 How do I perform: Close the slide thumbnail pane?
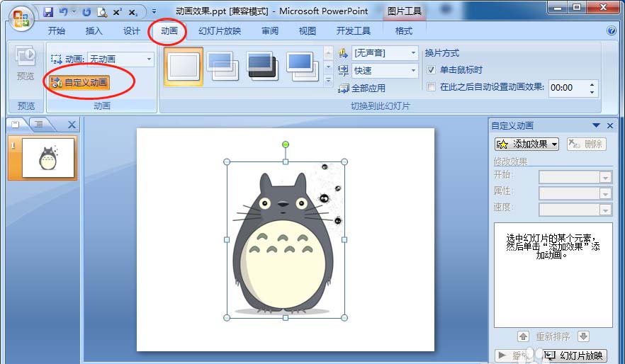point(72,125)
